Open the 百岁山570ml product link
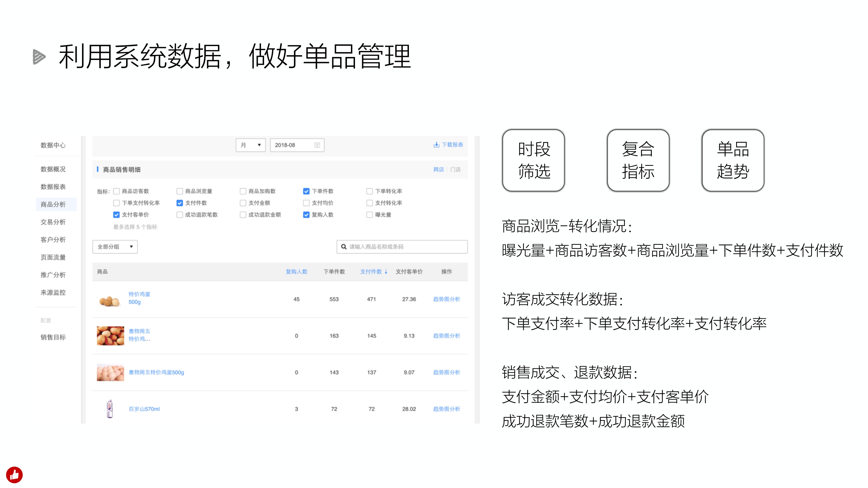 coord(144,409)
